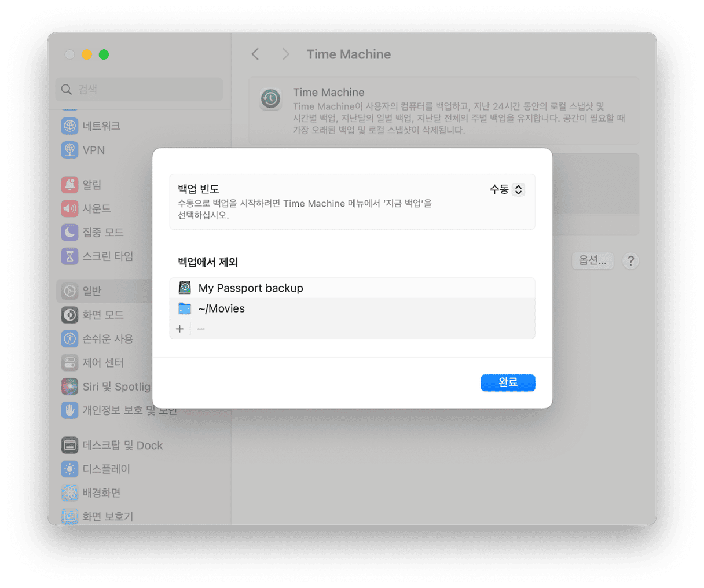Go back with the left chevron
This screenshot has width=704, height=588.
point(255,54)
